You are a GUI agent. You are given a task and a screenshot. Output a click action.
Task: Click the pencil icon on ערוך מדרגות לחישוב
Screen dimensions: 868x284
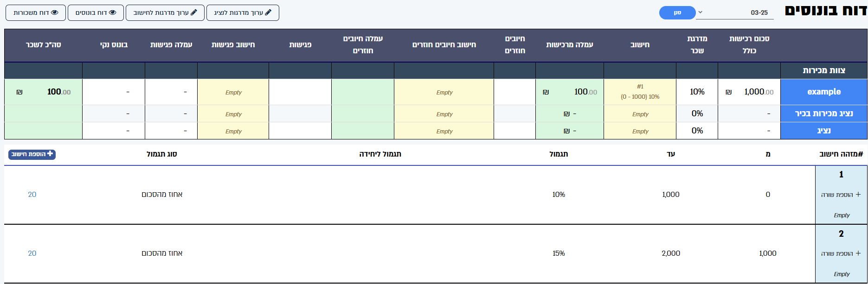tap(194, 13)
